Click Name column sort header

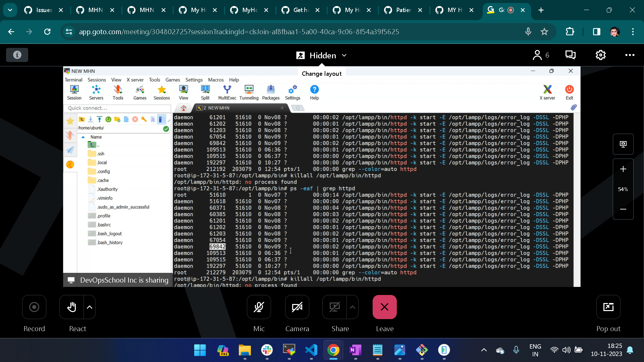pos(96,137)
